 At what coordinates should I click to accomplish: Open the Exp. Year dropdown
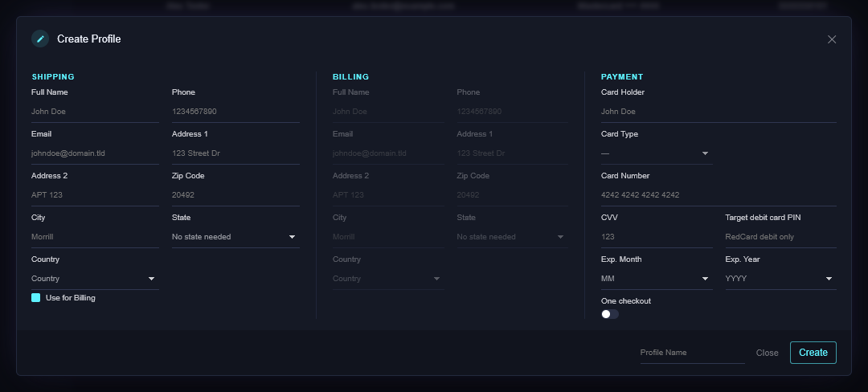[780, 279]
